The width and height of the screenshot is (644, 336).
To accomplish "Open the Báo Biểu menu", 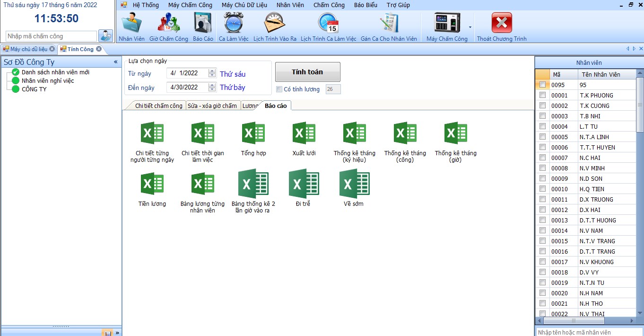I will point(366,5).
